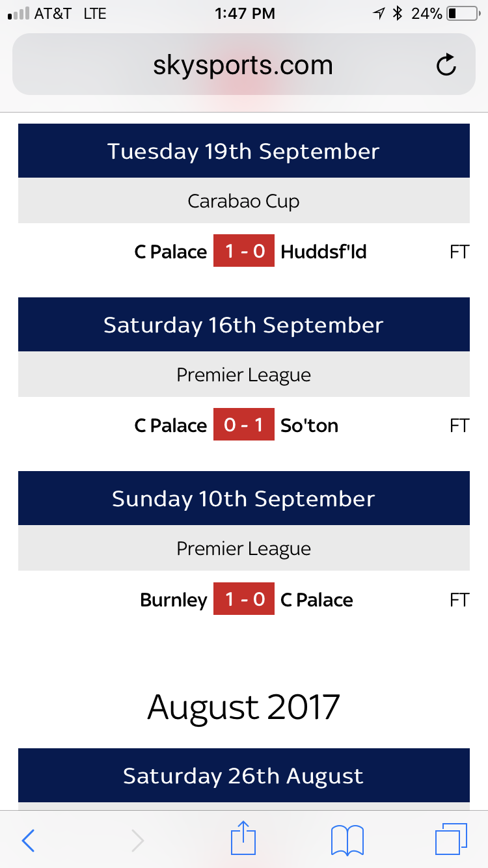Screen dimensions: 488x868
Task: Open the Share sheet icon
Action: pos(243,839)
